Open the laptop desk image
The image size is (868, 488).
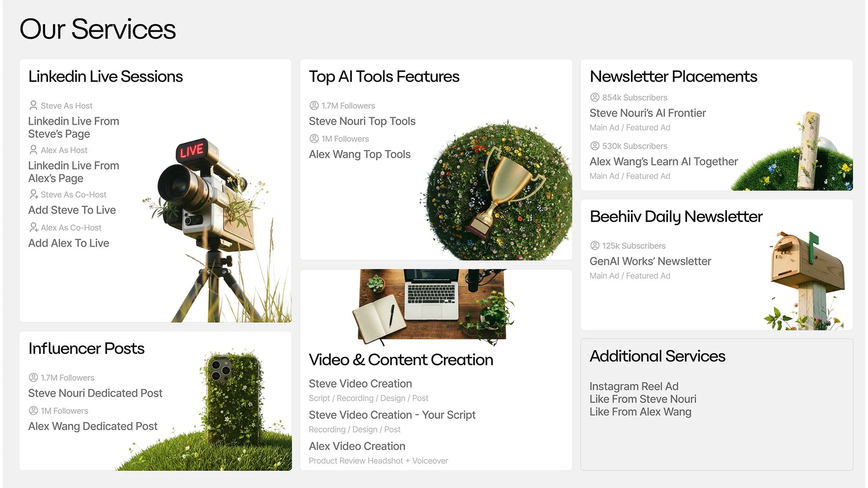pyautogui.click(x=433, y=307)
